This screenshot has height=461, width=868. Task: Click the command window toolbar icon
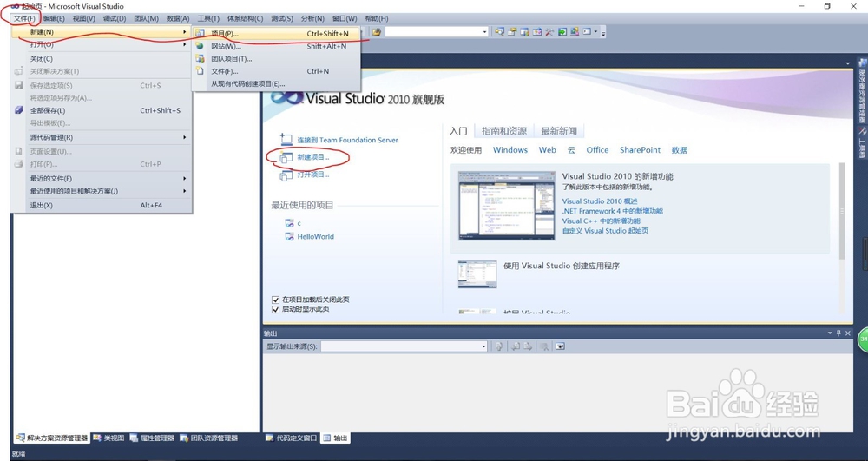tap(587, 31)
